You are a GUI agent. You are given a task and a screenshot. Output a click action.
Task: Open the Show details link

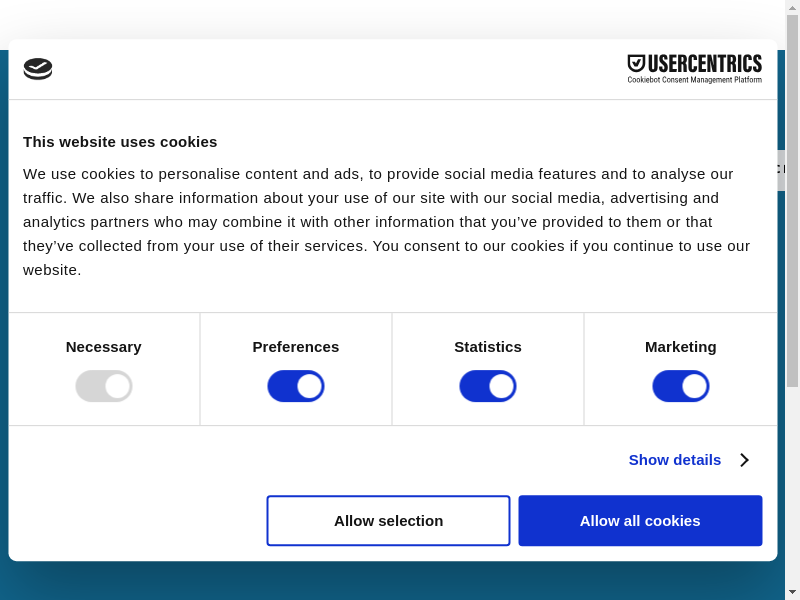coord(675,460)
